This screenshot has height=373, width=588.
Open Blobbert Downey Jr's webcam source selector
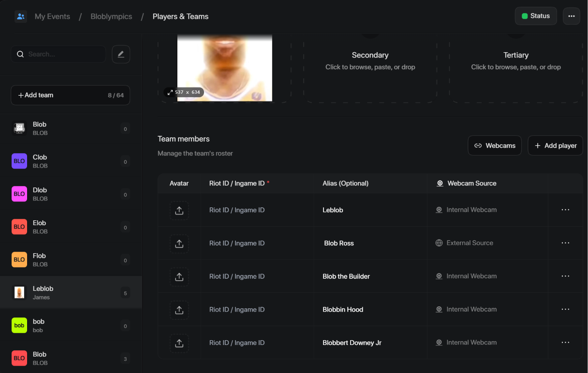click(x=487, y=342)
